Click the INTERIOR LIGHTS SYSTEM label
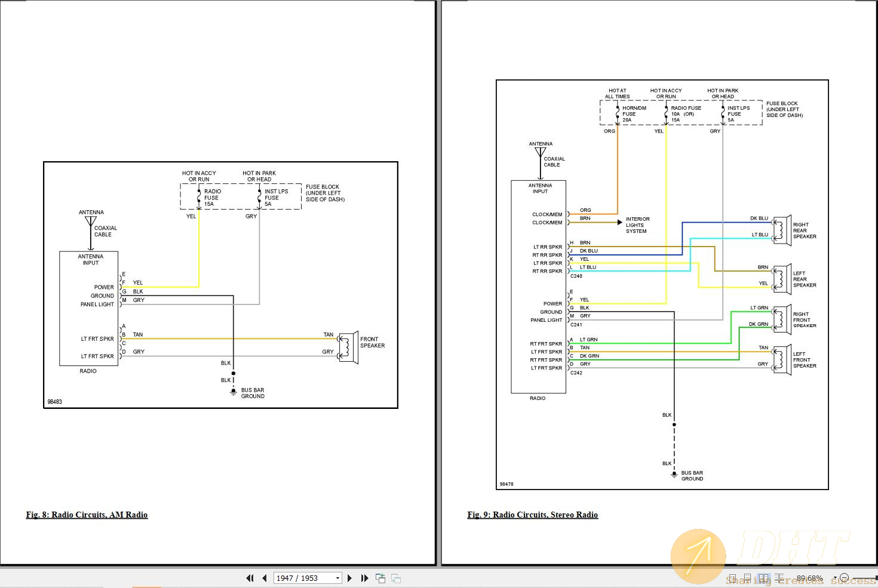 click(x=637, y=225)
